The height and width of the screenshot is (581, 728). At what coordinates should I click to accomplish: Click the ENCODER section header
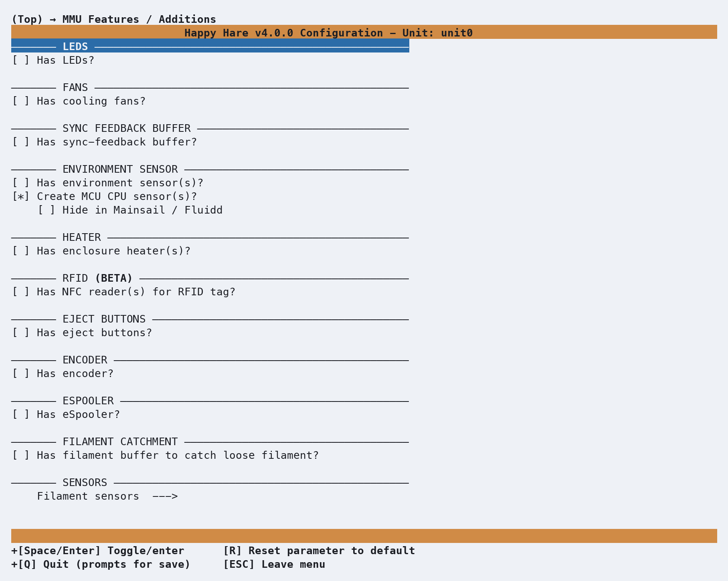click(210, 360)
